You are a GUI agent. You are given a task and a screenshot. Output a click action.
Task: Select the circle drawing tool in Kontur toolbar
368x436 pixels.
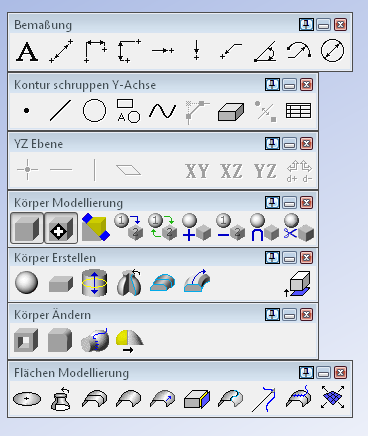pyautogui.click(x=94, y=110)
